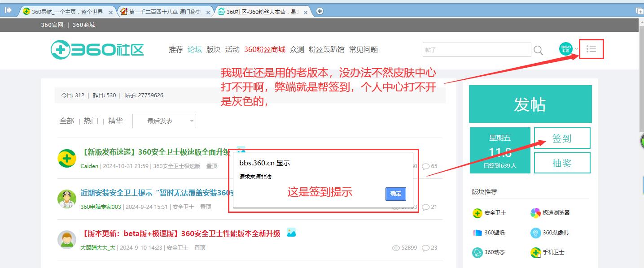The height and width of the screenshot is (268, 644).
Task: Select the 活动 nav item
Action: tap(232, 49)
